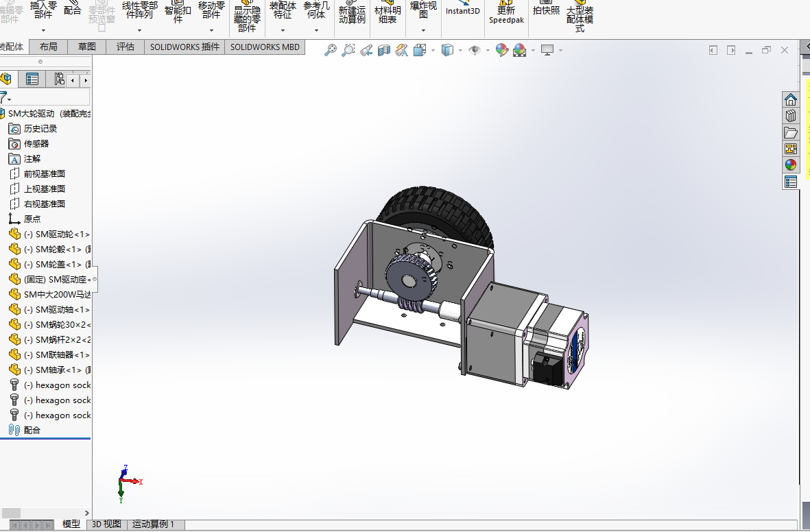Select 配合 mates folder in tree
This screenshot has height=532, width=810.
tap(32, 430)
